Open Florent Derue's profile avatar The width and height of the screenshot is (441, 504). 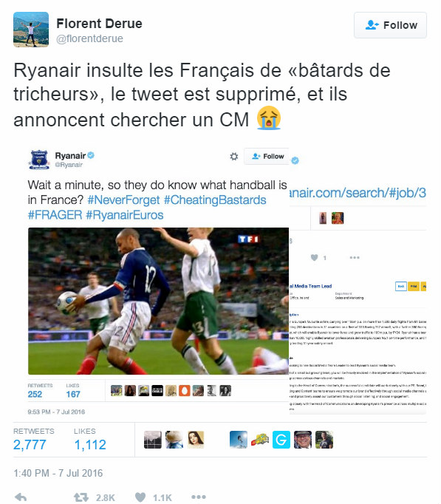point(31,30)
